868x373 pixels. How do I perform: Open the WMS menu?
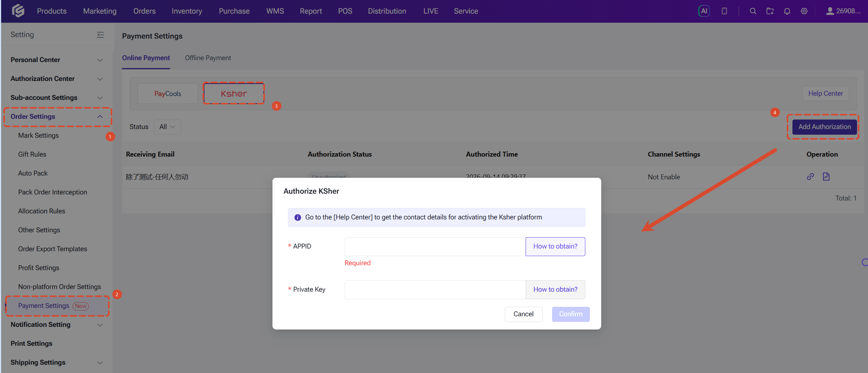[275, 11]
